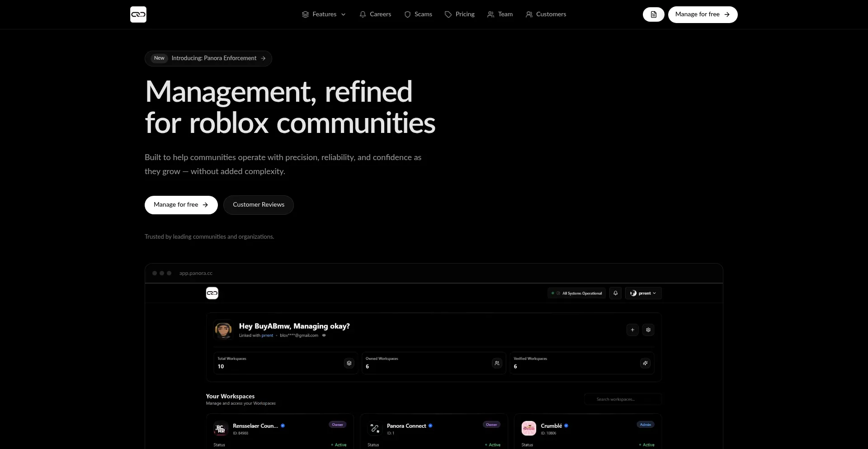This screenshot has width=868, height=449.
Task: Click header Manage for free button
Action: pyautogui.click(x=703, y=14)
